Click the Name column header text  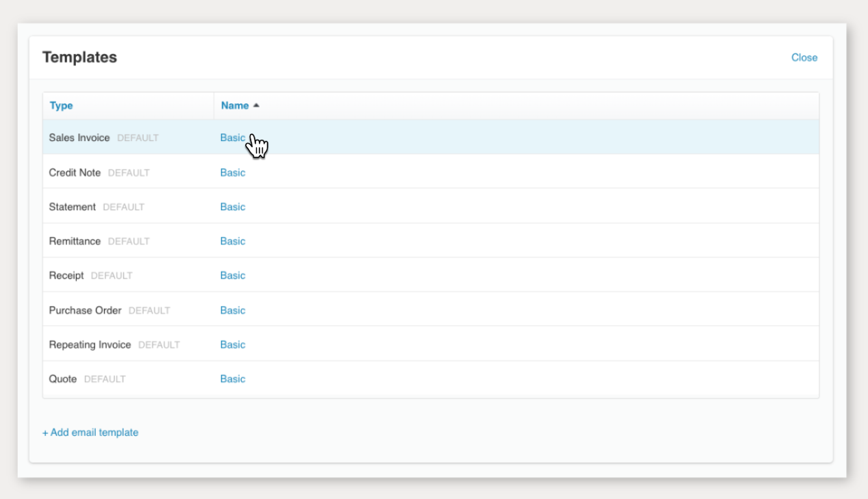[234, 105]
